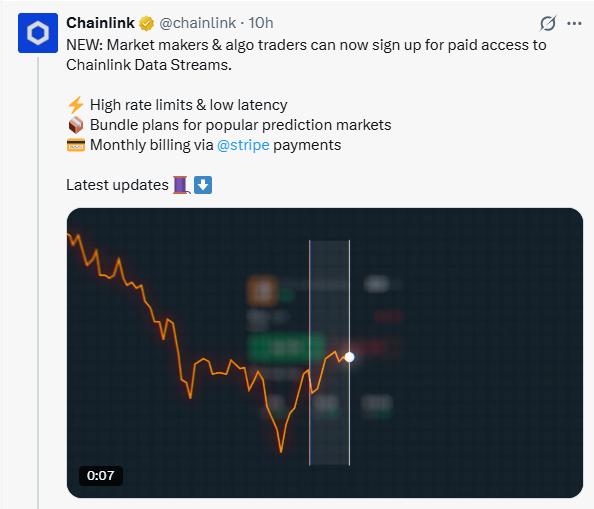Click the Chainlink profile avatar

click(x=38, y=33)
